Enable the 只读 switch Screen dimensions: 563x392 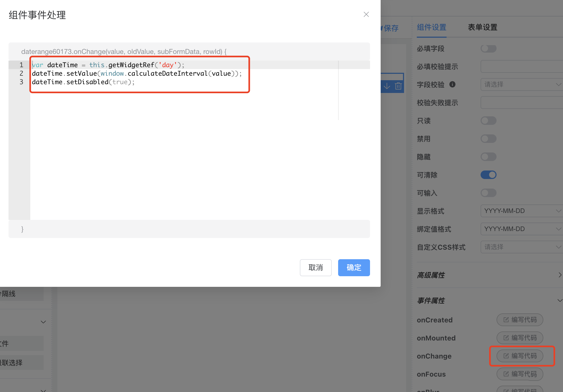(x=488, y=121)
